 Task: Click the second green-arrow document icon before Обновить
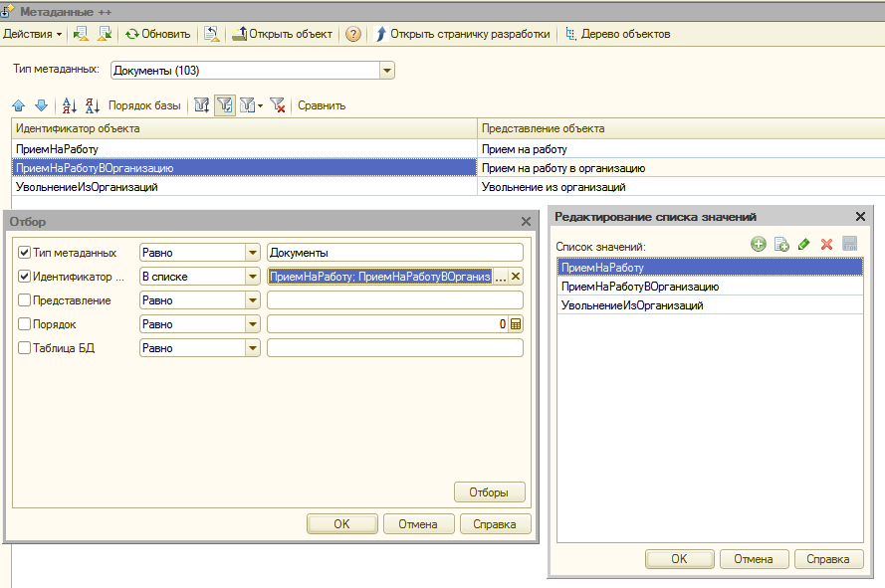105,34
